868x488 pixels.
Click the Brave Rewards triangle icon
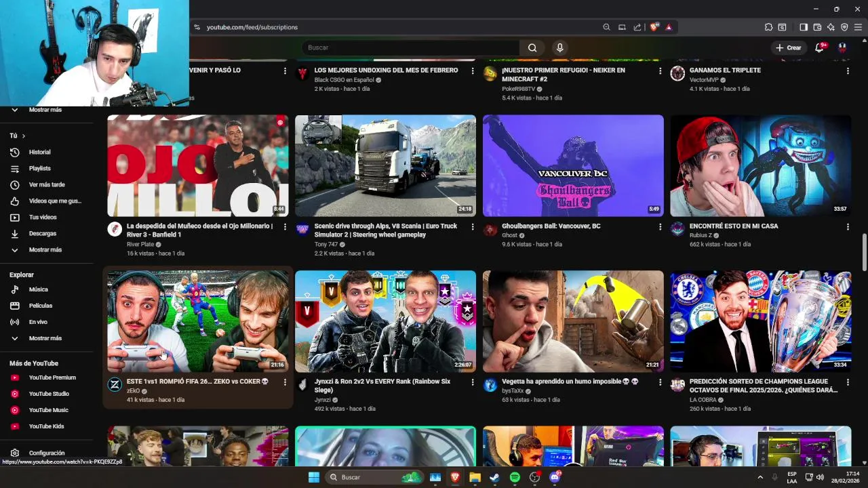point(669,27)
